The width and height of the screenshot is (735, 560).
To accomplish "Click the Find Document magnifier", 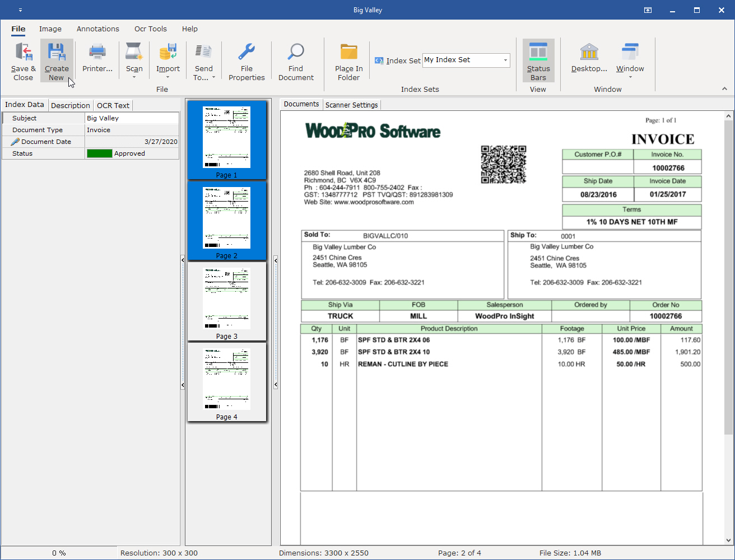I will point(296,52).
